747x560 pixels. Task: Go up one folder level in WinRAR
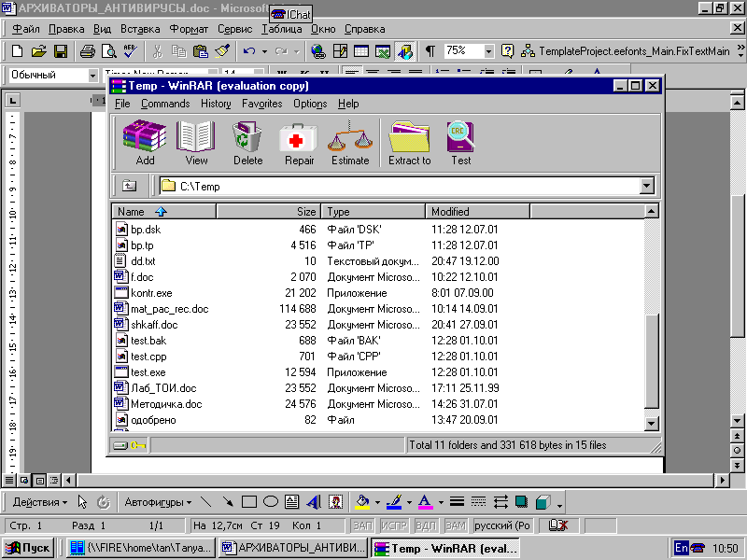click(x=129, y=186)
